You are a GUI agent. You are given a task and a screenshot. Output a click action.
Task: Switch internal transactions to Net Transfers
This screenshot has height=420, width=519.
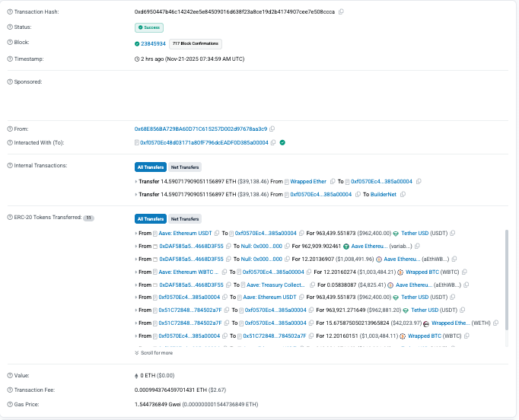pos(185,167)
